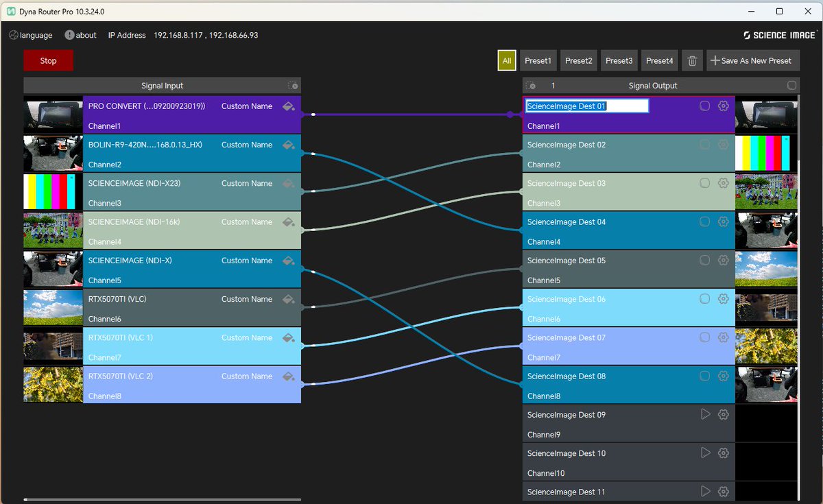Open color bucket for SCIENCEIMAGE (NDI-X23)
The width and height of the screenshot is (823, 504).
pyautogui.click(x=289, y=183)
